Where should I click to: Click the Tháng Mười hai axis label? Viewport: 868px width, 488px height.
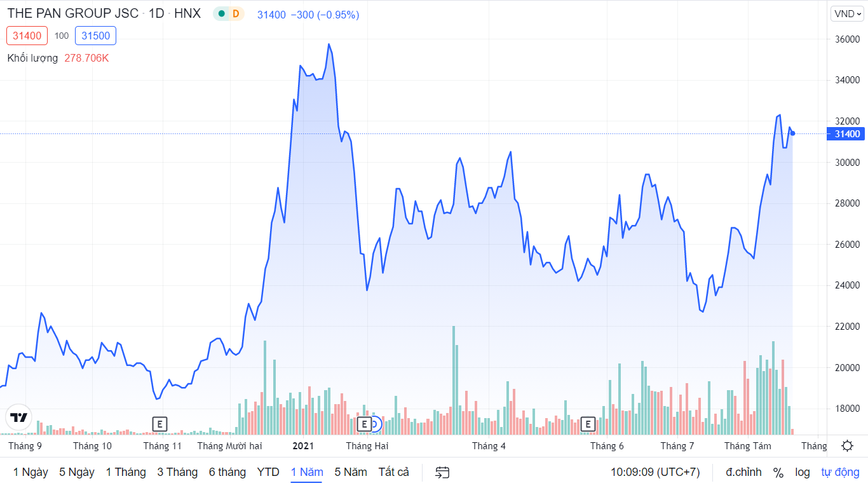pos(229,445)
